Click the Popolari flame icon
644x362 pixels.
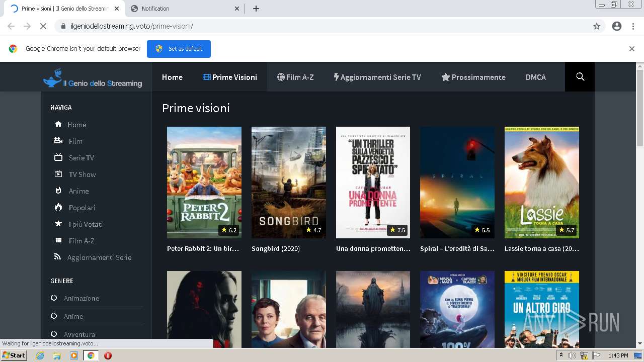58,207
